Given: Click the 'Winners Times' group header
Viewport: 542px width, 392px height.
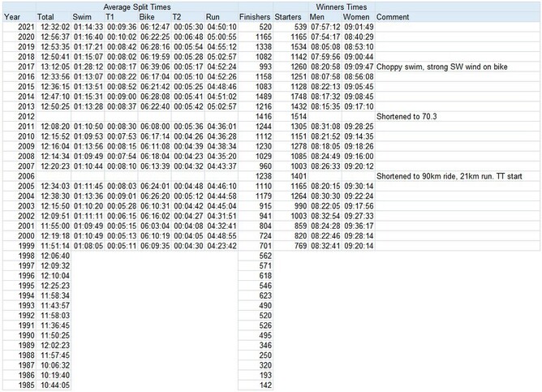Looking at the screenshot, I should (341, 6).
